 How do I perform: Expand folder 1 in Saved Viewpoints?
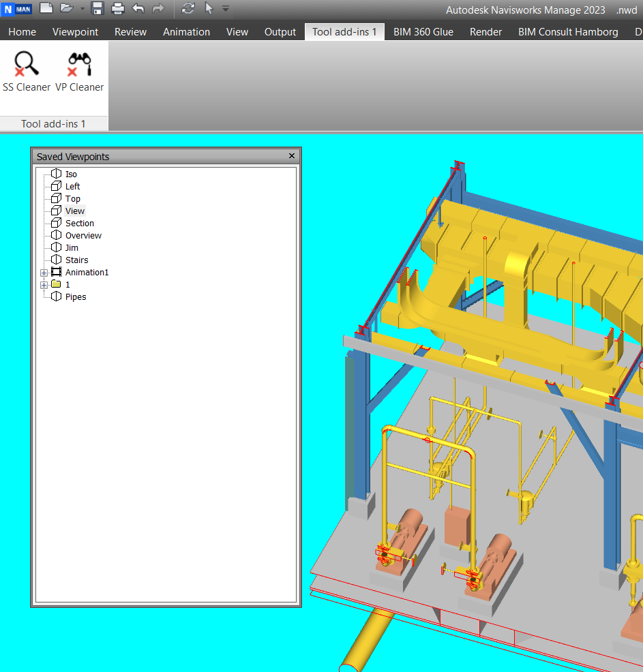click(x=44, y=285)
